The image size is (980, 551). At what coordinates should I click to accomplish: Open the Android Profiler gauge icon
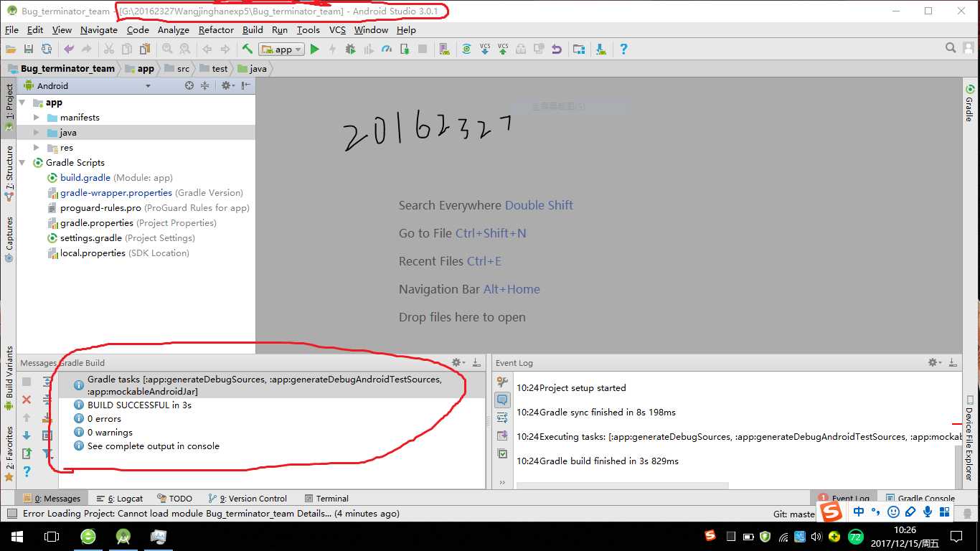(387, 49)
